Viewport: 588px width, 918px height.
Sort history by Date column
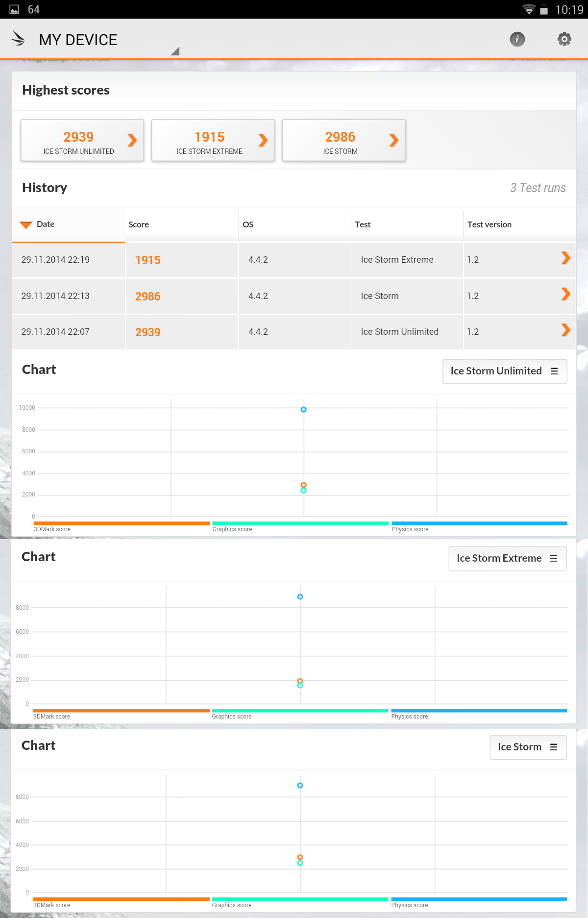pyautogui.click(x=68, y=224)
